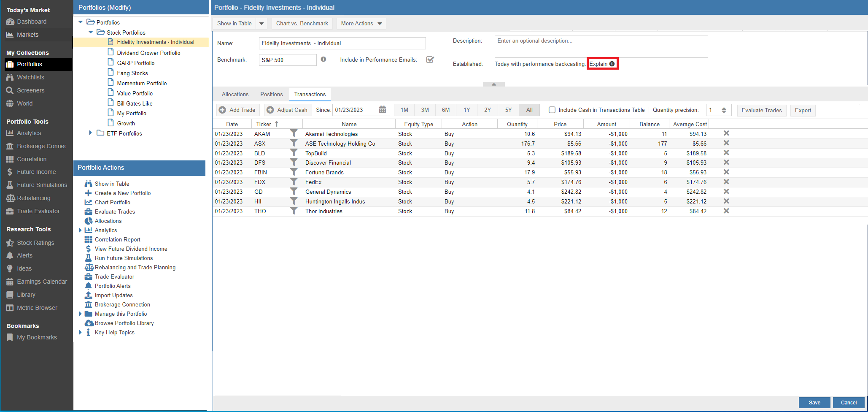Click the Cancel button

coord(849,402)
